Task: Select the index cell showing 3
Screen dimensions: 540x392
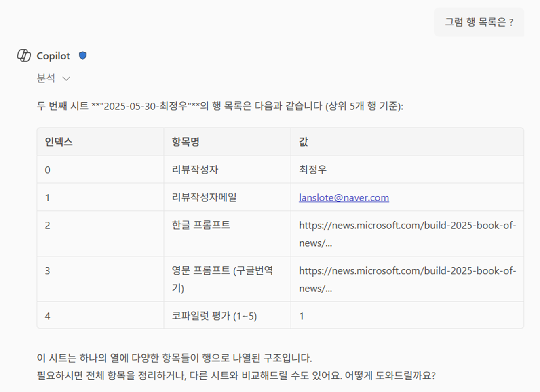Action: coord(100,279)
